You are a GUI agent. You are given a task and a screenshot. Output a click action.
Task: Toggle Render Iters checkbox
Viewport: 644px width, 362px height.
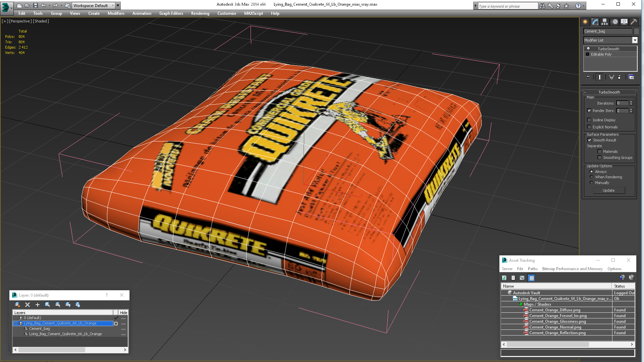click(589, 111)
